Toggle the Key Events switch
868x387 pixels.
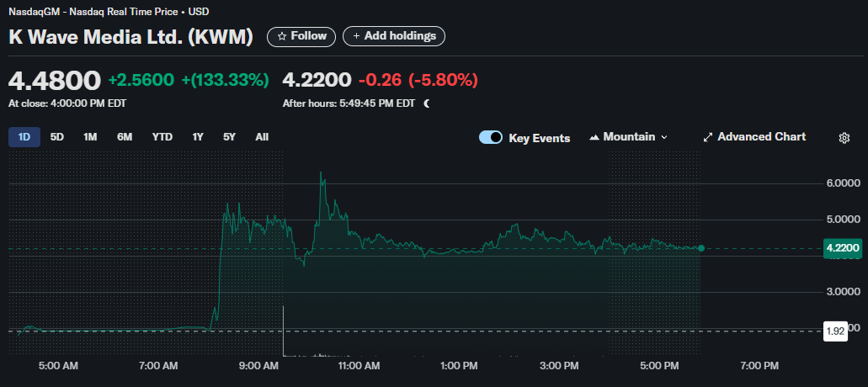click(x=491, y=138)
